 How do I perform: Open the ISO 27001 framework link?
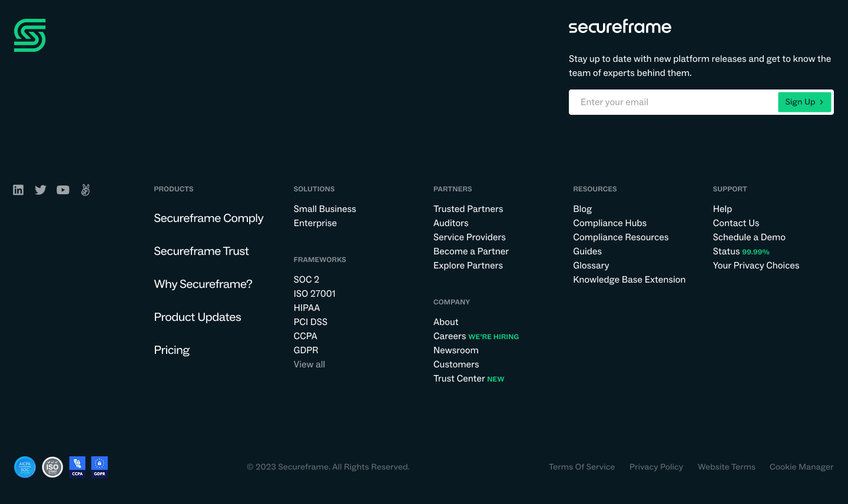tap(314, 294)
